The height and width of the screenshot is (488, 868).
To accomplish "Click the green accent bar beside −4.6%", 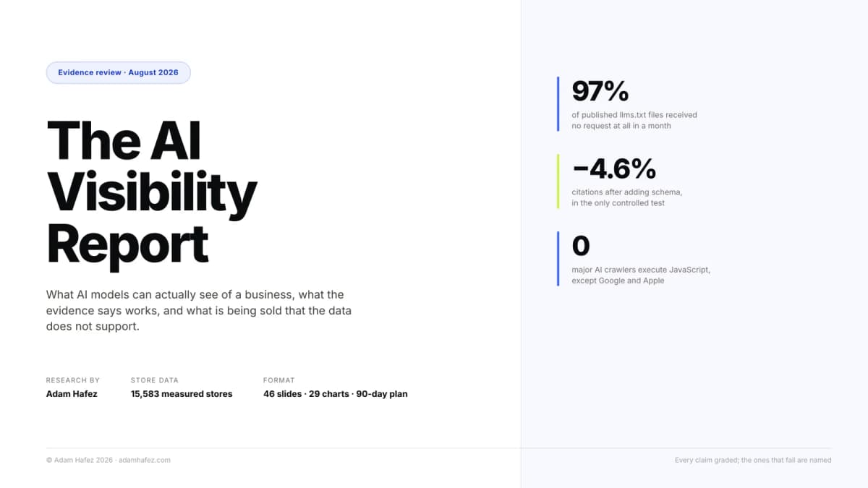I will coord(558,181).
